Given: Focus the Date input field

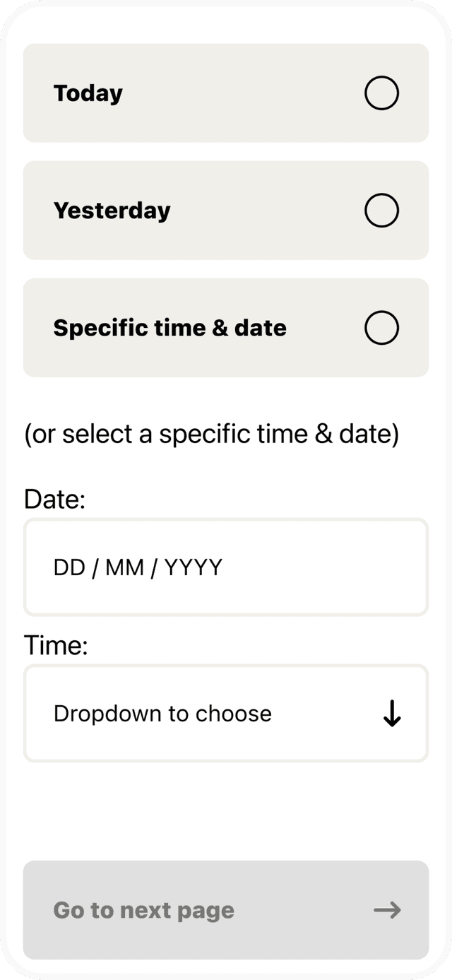Looking at the screenshot, I should (226, 567).
